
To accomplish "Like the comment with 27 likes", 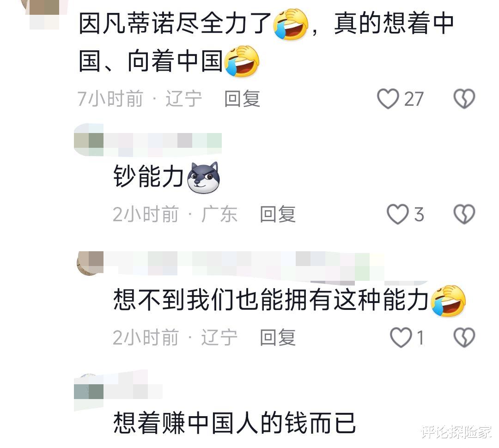I will [388, 99].
